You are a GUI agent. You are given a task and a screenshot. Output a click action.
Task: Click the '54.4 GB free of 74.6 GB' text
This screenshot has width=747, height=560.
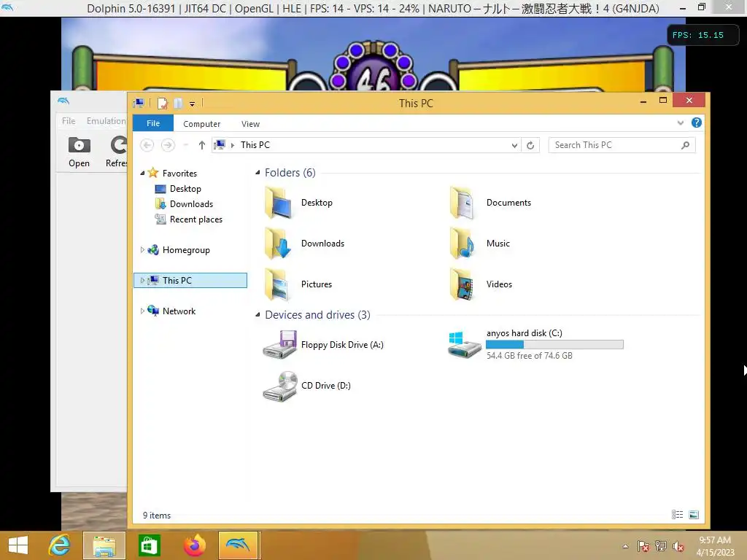530,356
